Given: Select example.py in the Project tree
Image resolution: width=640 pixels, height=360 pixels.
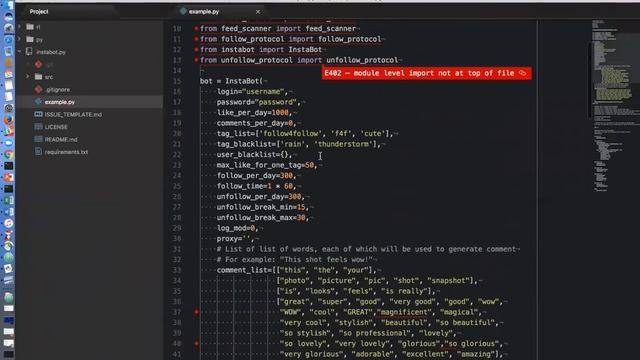Looking at the screenshot, I should [x=60, y=102].
